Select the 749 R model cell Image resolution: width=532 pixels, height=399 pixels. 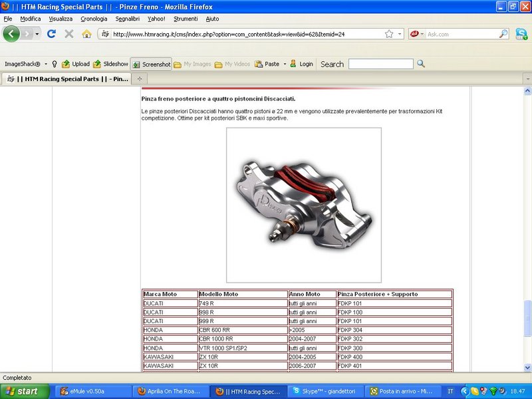coord(243,303)
